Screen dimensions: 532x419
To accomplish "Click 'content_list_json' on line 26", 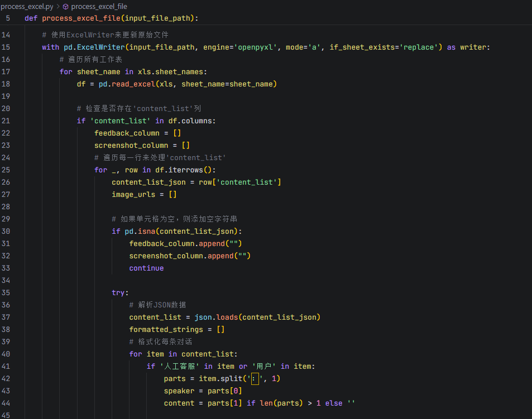I will 148,182.
